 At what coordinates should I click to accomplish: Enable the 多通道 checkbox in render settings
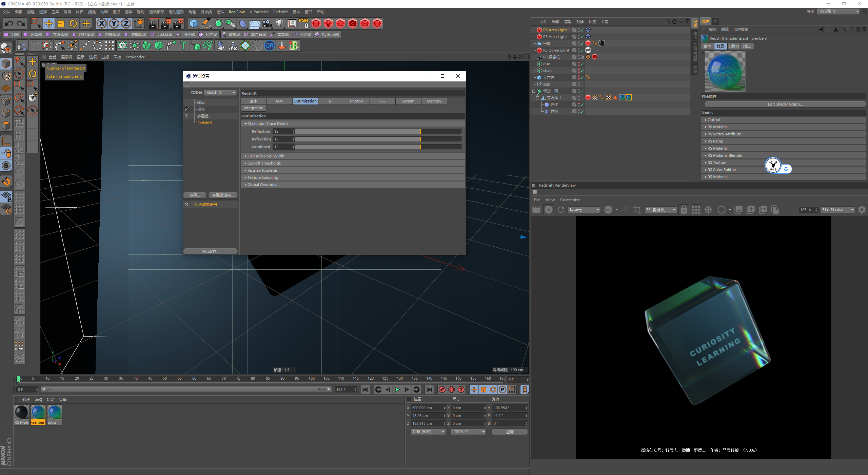pyautogui.click(x=186, y=116)
